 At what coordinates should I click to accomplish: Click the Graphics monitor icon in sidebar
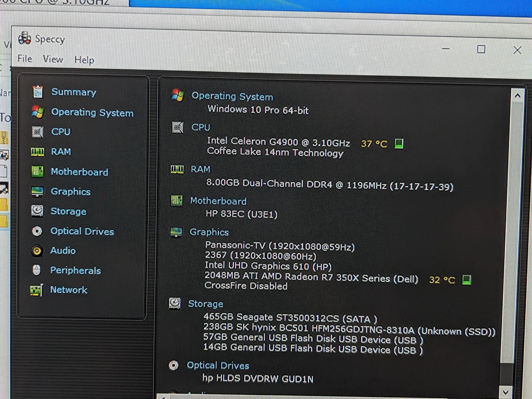tap(37, 191)
